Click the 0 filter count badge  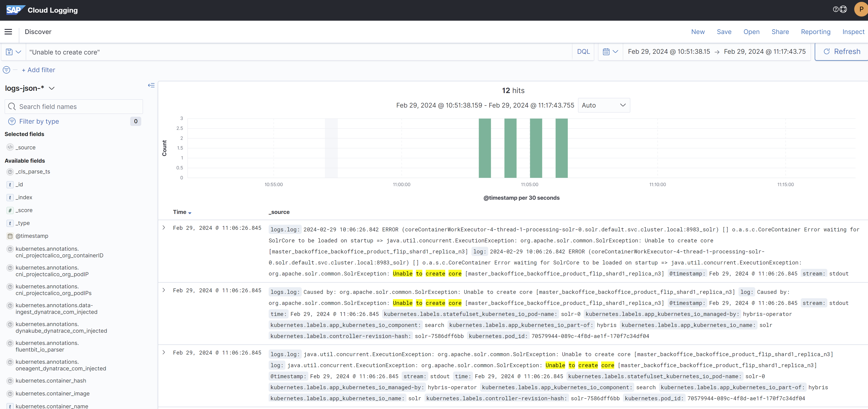click(x=135, y=121)
